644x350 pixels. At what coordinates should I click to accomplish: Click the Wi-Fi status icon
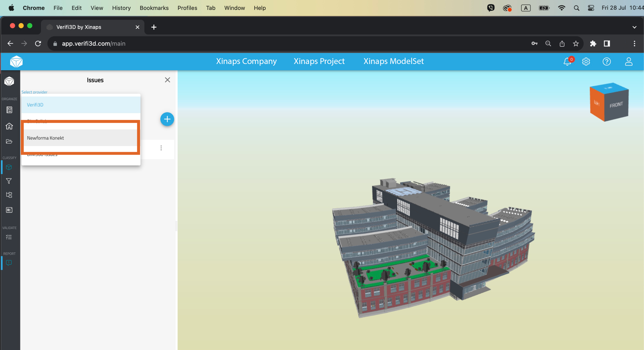(x=561, y=8)
